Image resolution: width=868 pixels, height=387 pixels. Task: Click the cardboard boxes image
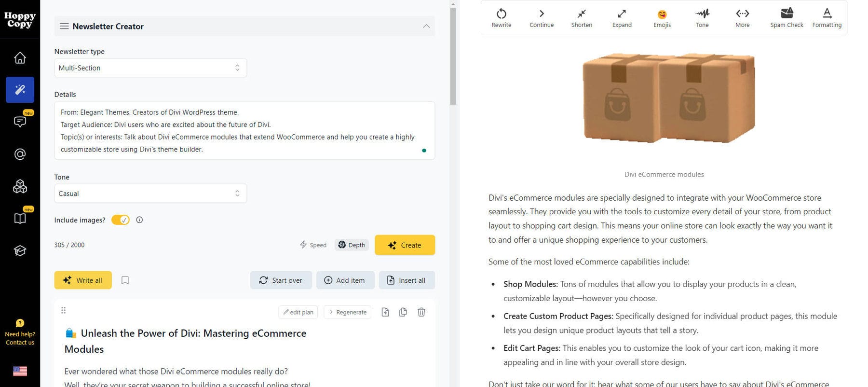[668, 98]
